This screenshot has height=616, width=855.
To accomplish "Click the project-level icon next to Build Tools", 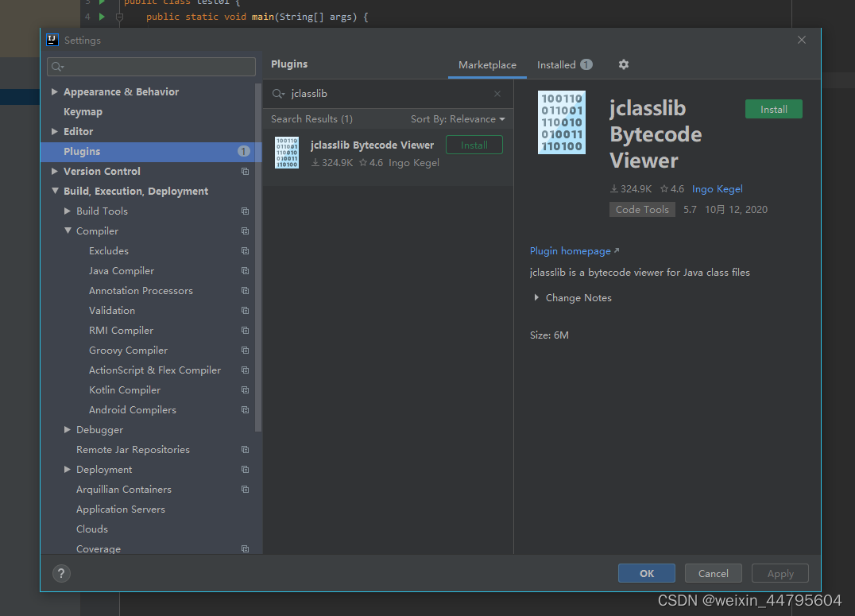I will click(x=245, y=211).
